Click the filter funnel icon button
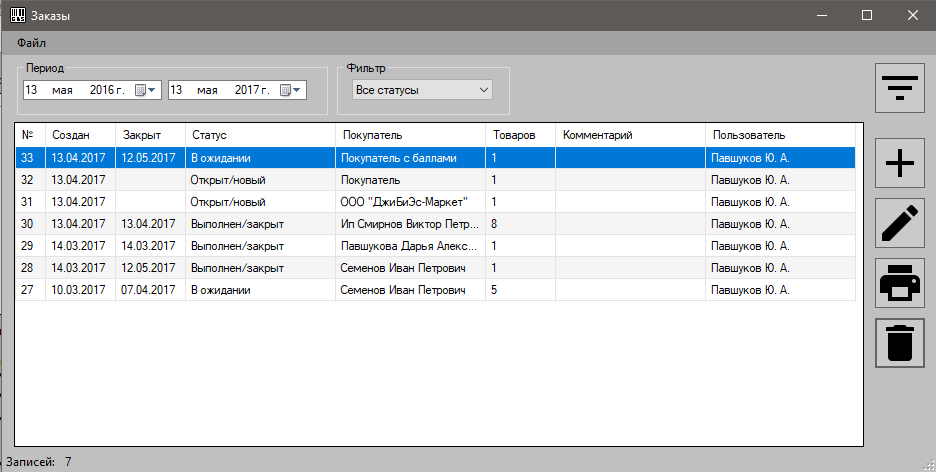936x472 pixels. pyautogui.click(x=900, y=88)
